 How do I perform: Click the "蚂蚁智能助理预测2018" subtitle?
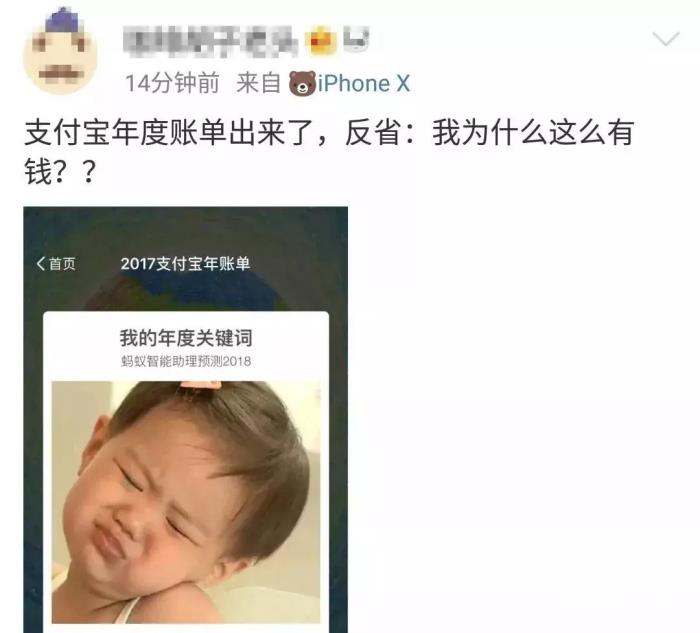[186, 361]
